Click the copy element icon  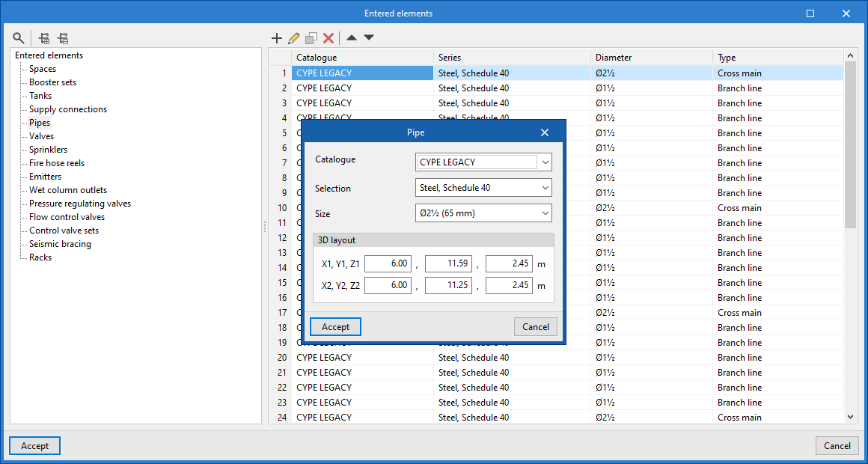(x=311, y=38)
